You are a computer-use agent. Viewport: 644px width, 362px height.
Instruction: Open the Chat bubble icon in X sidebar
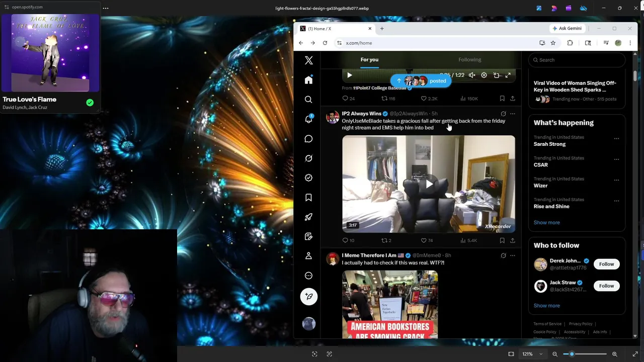pos(308,139)
